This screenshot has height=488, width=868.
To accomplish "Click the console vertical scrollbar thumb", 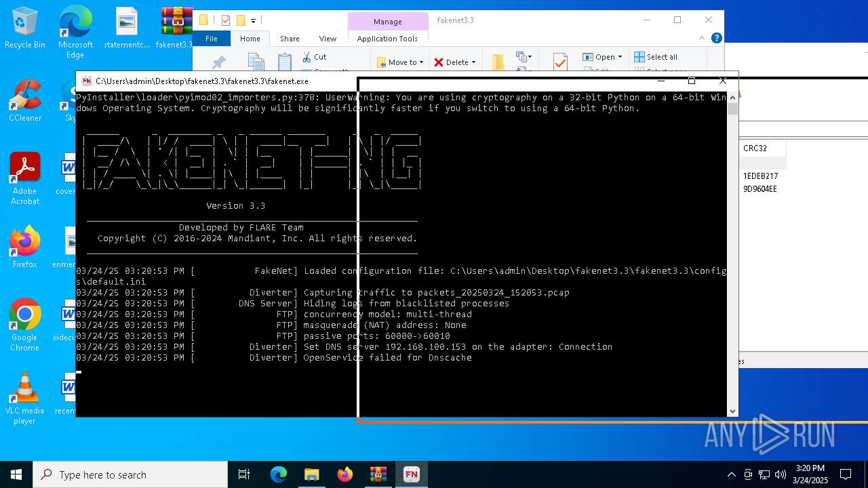I will tap(732, 109).
